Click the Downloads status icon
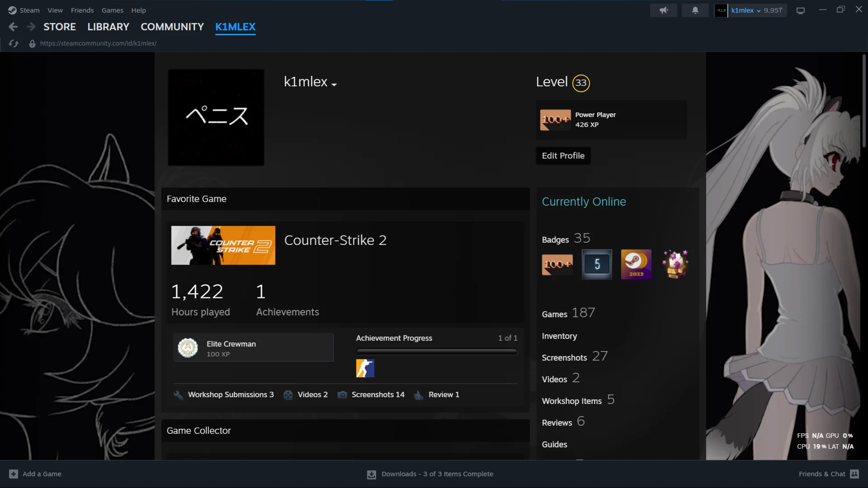Screen dimensions: 868x488 [x=371, y=474]
